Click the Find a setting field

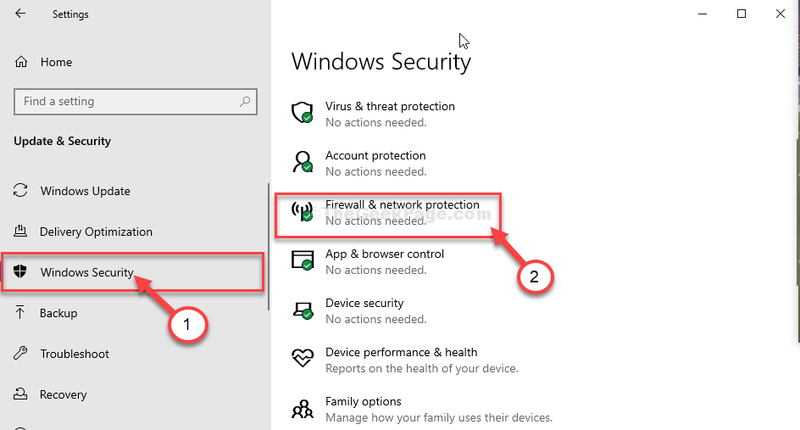click(135, 102)
